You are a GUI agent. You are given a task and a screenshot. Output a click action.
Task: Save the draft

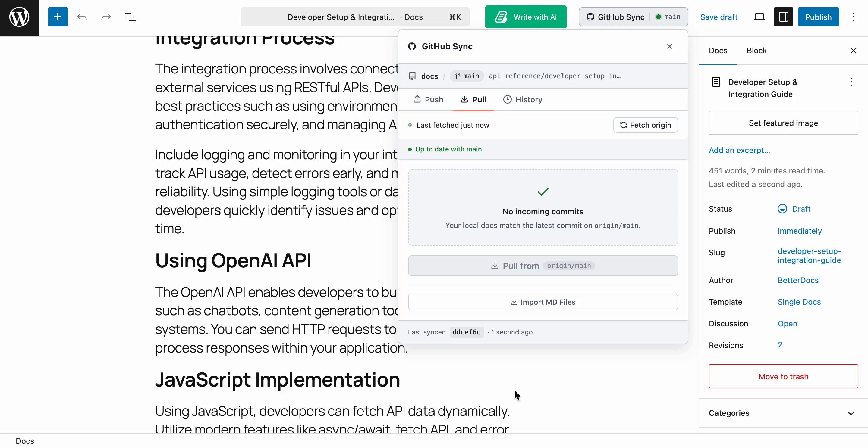719,17
